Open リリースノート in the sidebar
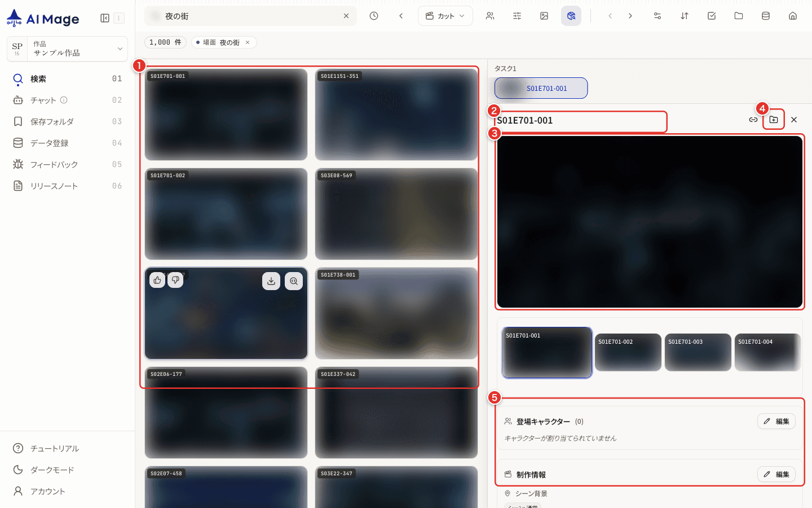Viewport: 812px width, 508px height. pos(67,186)
